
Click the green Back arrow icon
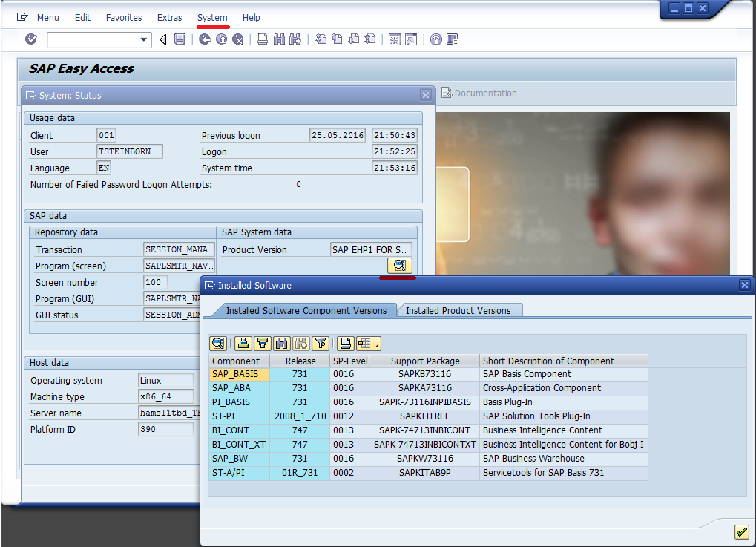tap(206, 39)
